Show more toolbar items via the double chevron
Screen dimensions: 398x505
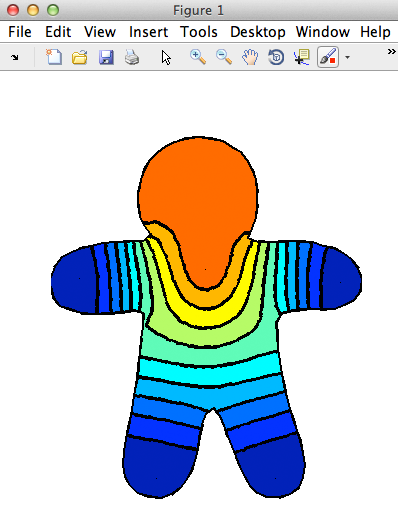tap(392, 52)
